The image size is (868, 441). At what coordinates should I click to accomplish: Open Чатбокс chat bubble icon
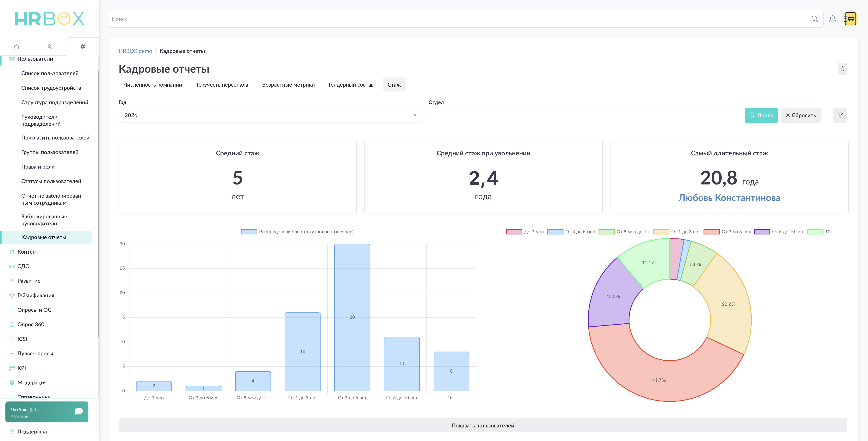(79, 411)
